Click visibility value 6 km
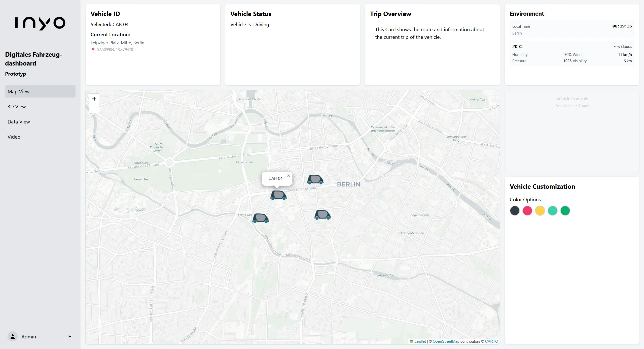This screenshot has width=644, height=349. coord(628,61)
